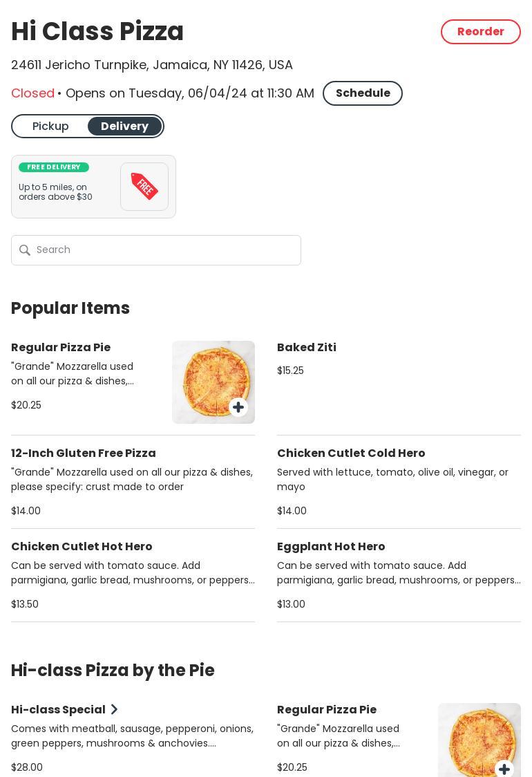Expand the Hi-class Special chevron
532x777 pixels.
pyautogui.click(x=115, y=709)
